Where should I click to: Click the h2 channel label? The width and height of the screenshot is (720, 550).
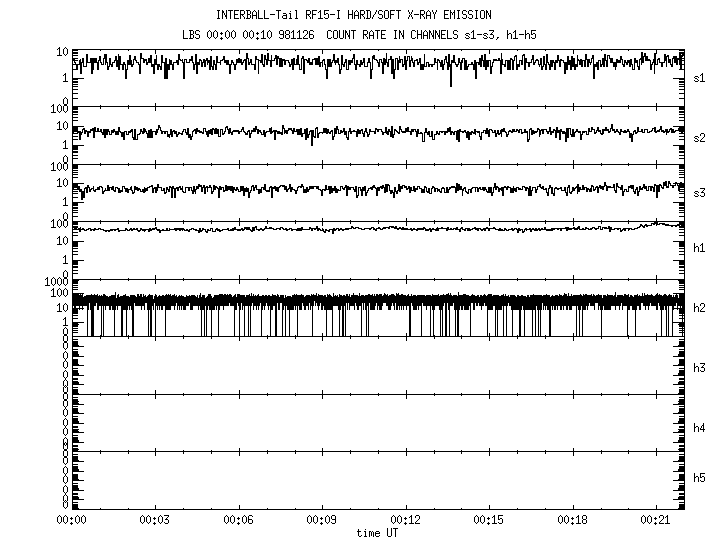700,308
